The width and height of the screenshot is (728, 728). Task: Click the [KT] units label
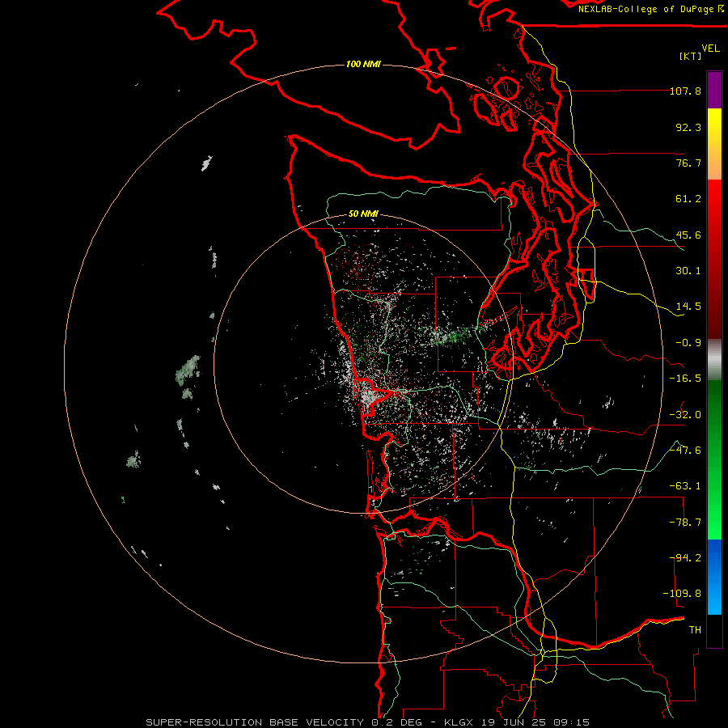691,56
